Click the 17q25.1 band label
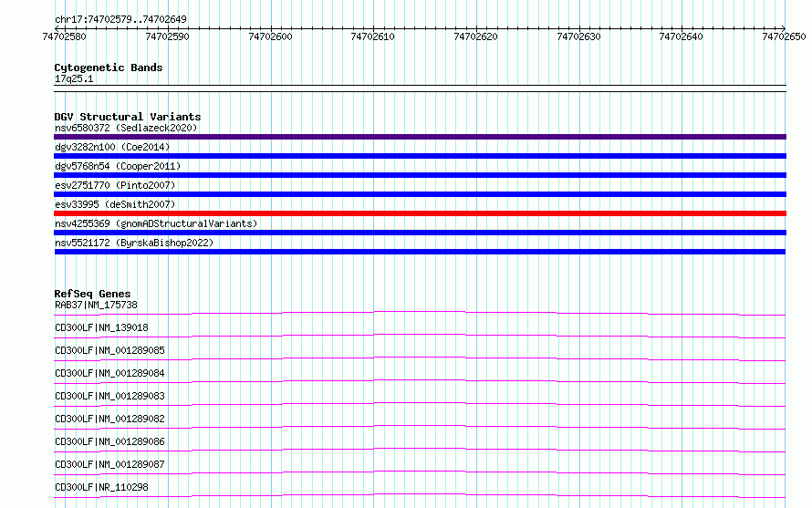The width and height of the screenshot is (812, 508). (x=74, y=78)
